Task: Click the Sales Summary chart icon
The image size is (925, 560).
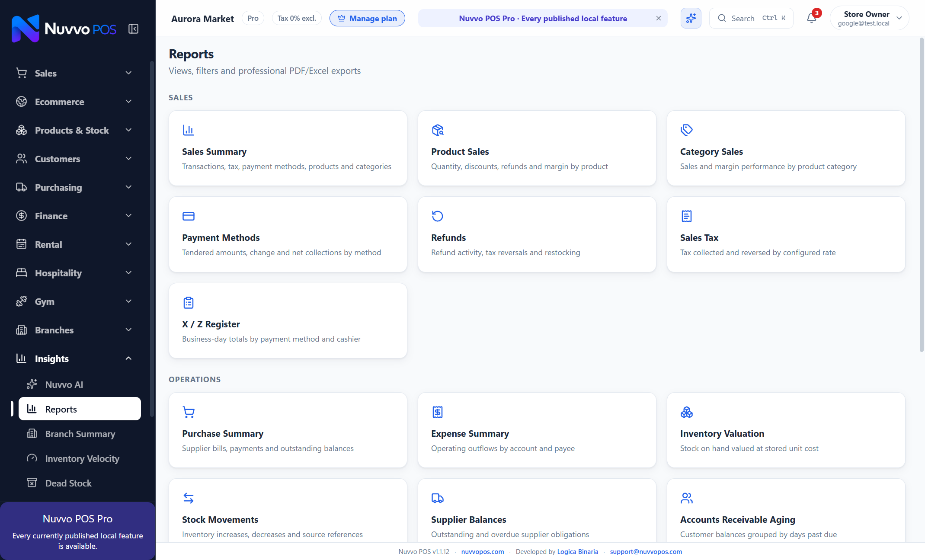Action: point(188,130)
